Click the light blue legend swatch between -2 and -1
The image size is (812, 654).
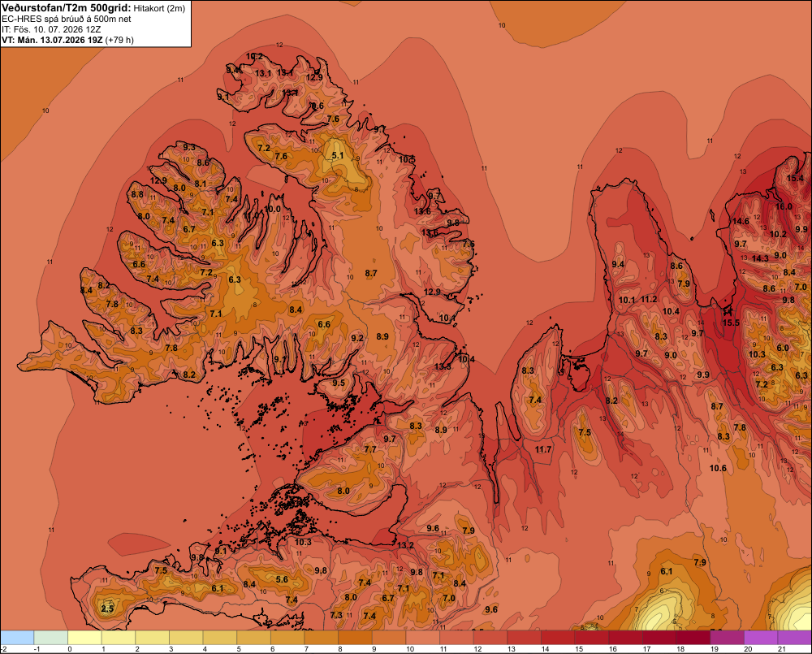pyautogui.click(x=17, y=637)
